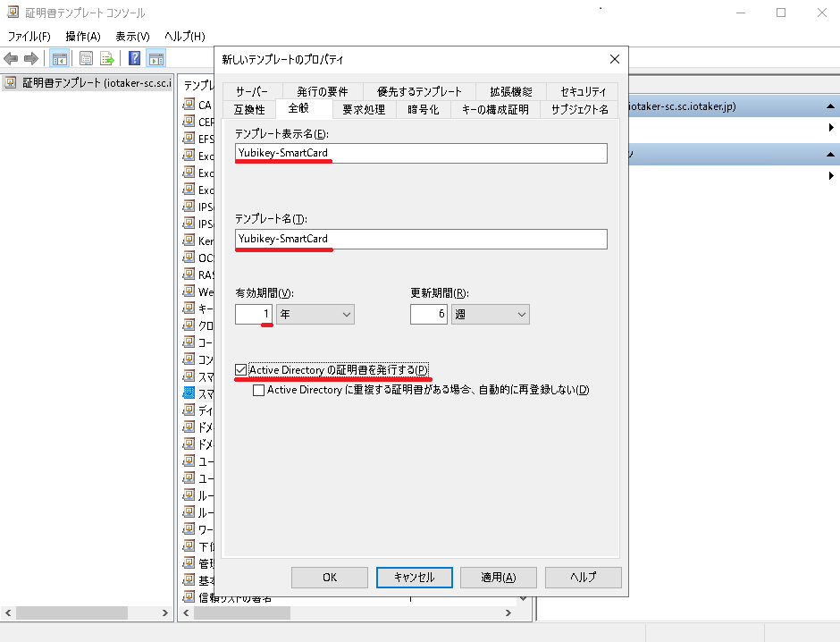Enable the 'Active Directory に重複する証明書がある場合' checkbox
Image resolution: width=840 pixels, height=642 pixels.
pyautogui.click(x=259, y=390)
